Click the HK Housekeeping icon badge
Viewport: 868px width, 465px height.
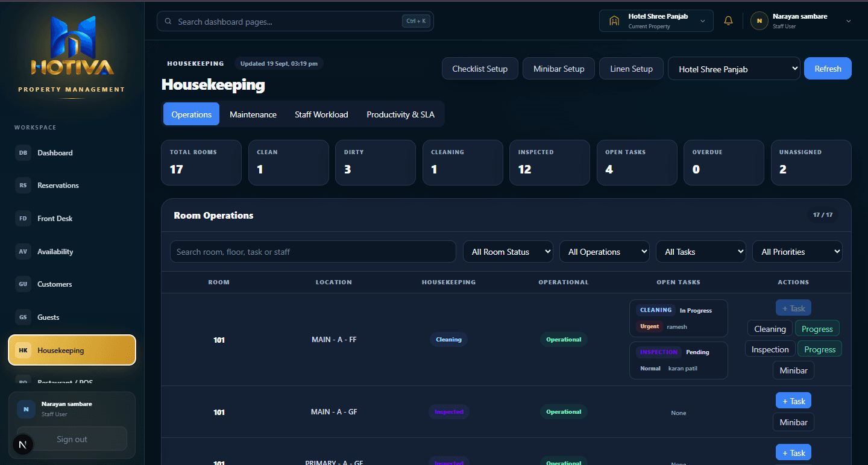pos(23,351)
